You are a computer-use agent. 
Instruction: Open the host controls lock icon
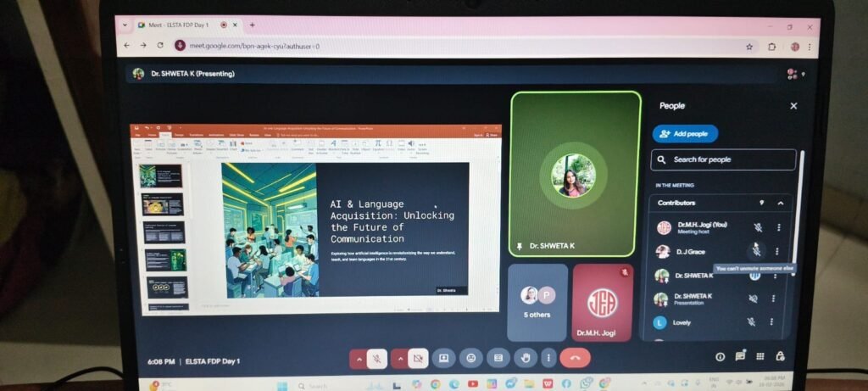pos(780,357)
